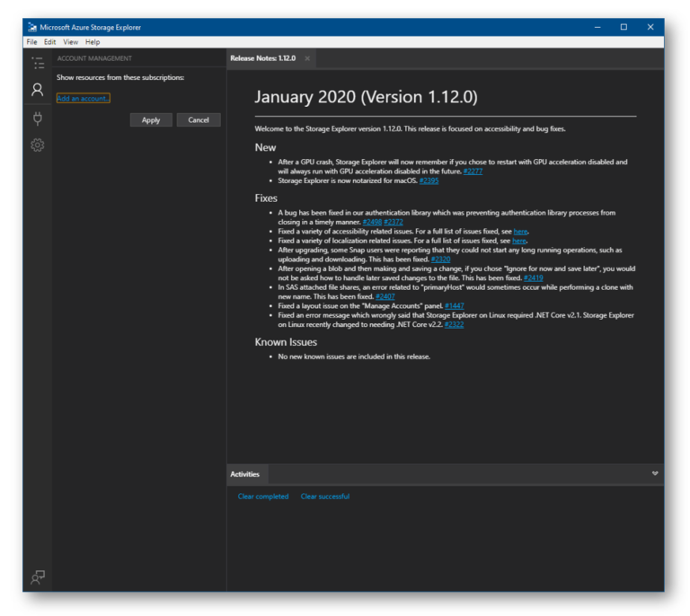Click Add an account link
690x616 pixels.
pos(84,98)
